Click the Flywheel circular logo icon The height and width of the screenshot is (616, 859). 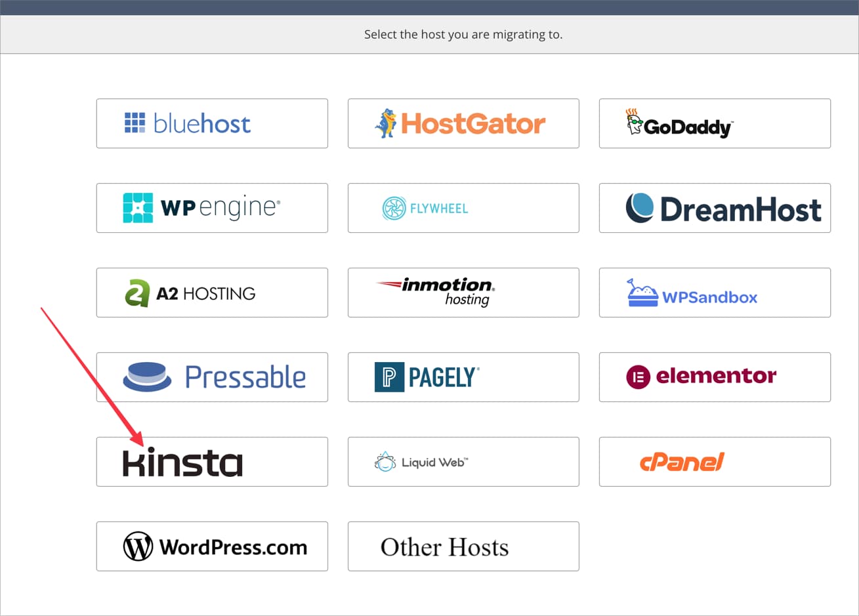click(394, 209)
